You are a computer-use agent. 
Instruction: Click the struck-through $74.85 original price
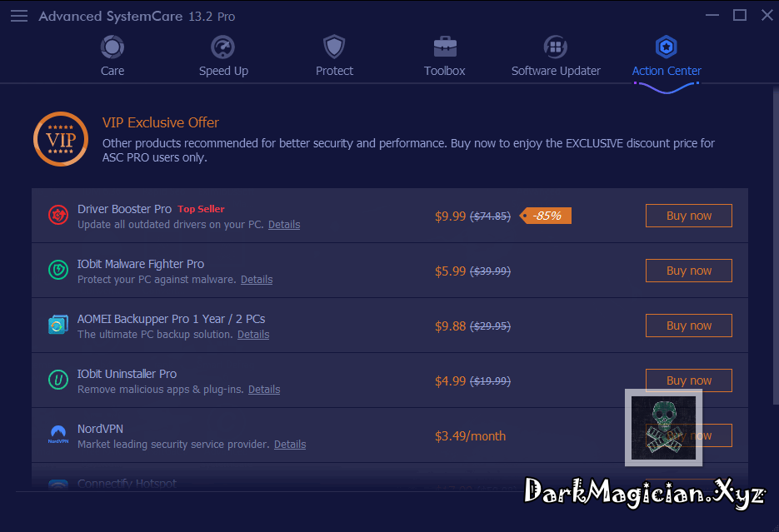point(491,216)
